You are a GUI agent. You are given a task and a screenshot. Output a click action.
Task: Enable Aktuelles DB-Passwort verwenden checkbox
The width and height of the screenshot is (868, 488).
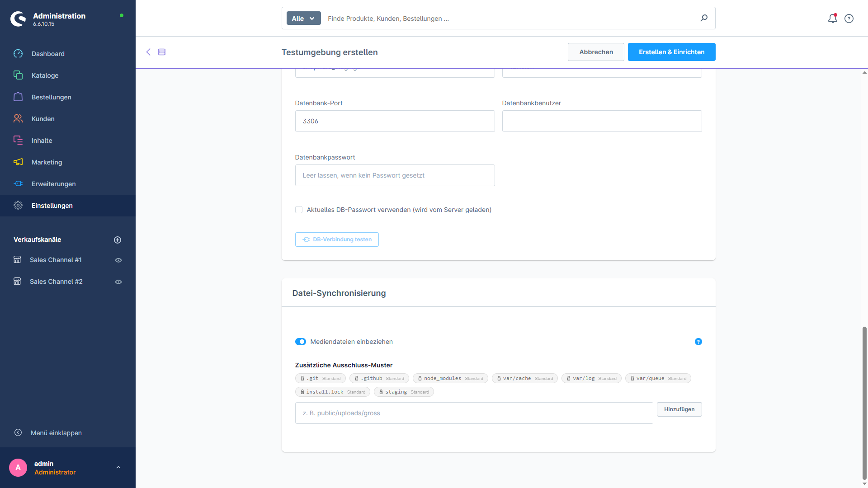click(299, 210)
